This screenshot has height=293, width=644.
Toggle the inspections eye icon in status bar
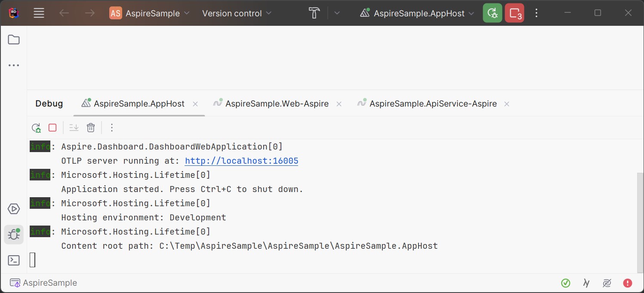tap(607, 283)
